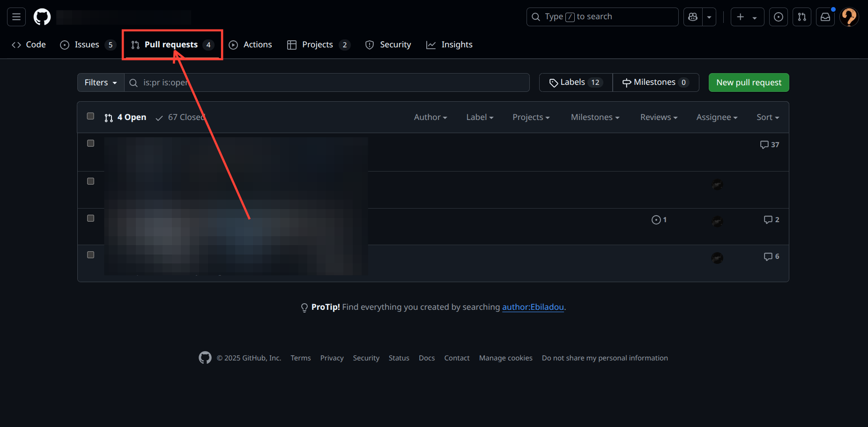Viewport: 868px width, 427px height.
Task: Toggle the select-all pull requests checkbox
Action: click(x=90, y=116)
